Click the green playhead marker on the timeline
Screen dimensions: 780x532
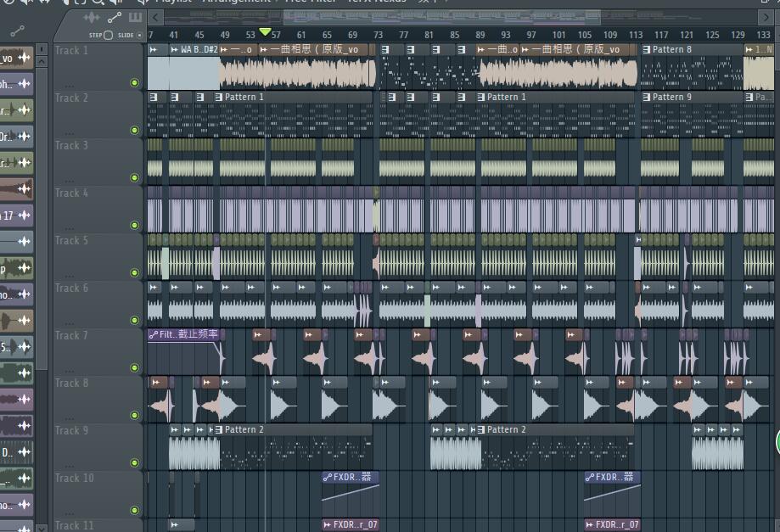click(x=265, y=32)
